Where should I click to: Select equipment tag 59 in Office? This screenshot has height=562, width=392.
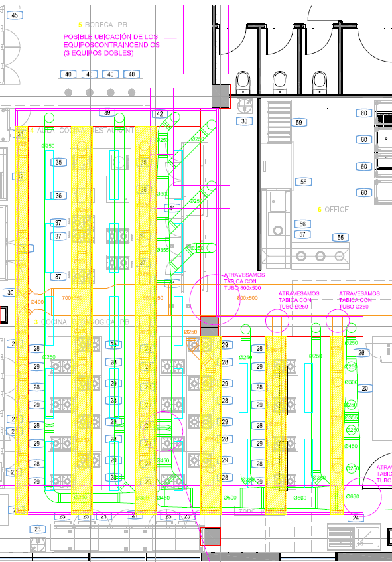click(299, 123)
